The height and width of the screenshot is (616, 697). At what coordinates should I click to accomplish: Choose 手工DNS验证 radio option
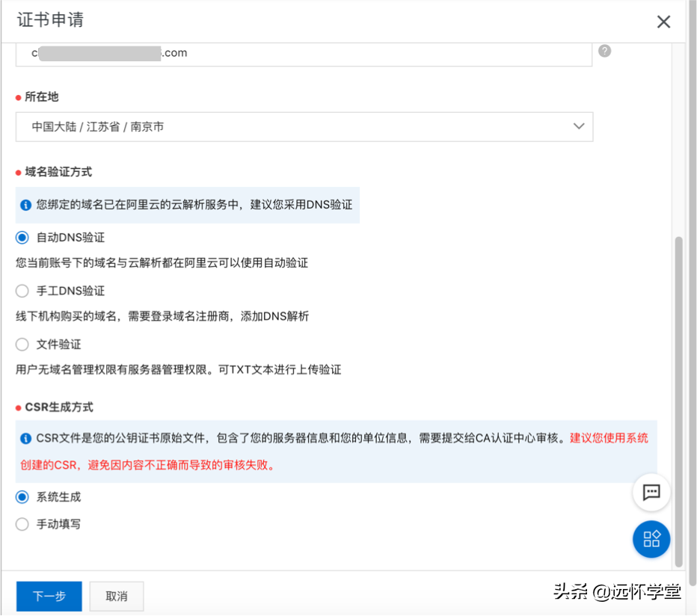(22, 291)
